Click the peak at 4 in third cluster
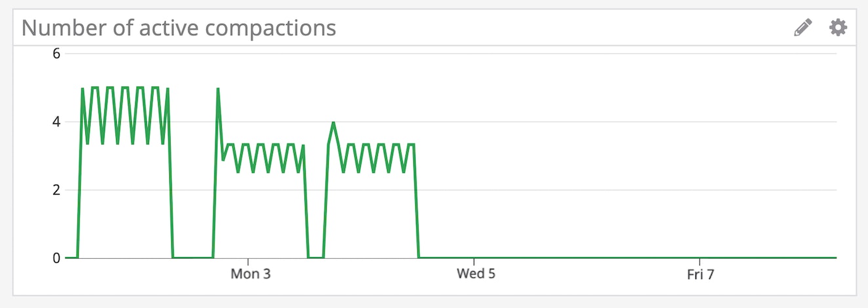 click(333, 123)
